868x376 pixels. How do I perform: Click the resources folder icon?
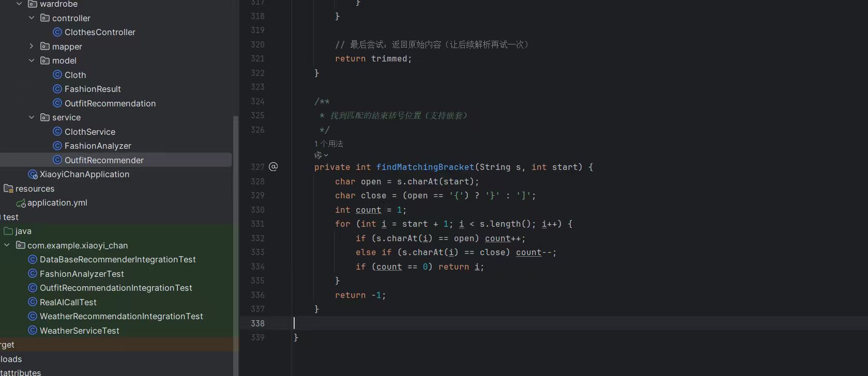pyautogui.click(x=8, y=189)
